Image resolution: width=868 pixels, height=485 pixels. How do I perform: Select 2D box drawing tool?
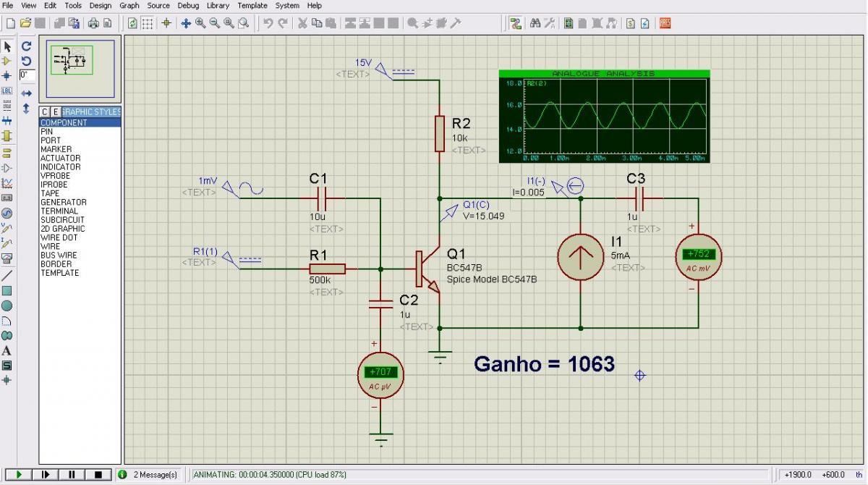7,291
